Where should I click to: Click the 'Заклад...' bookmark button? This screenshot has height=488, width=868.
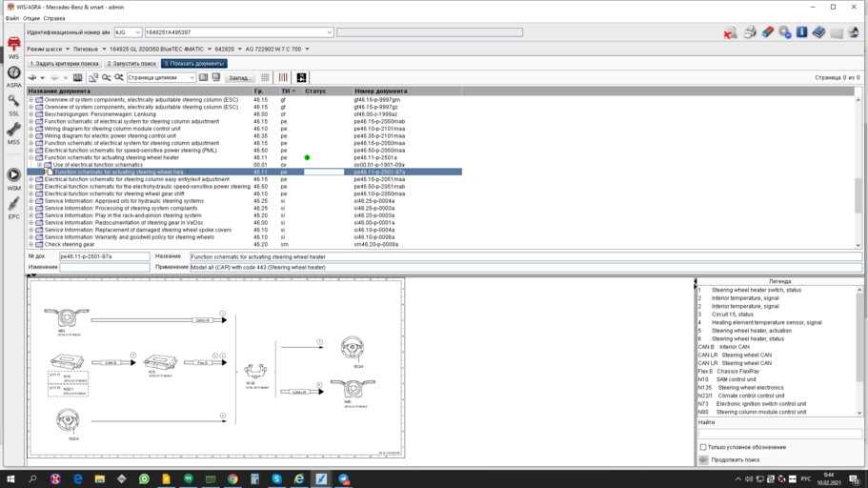click(x=240, y=77)
